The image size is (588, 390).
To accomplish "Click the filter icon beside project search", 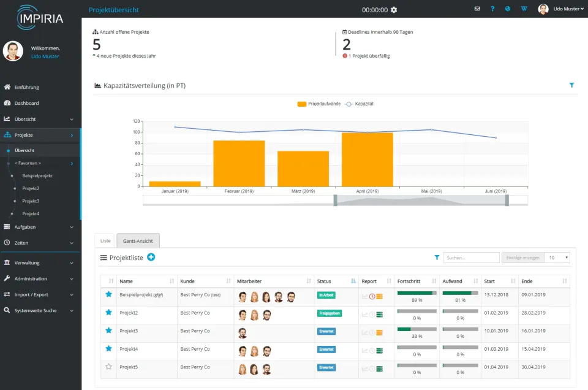I will point(437,258).
